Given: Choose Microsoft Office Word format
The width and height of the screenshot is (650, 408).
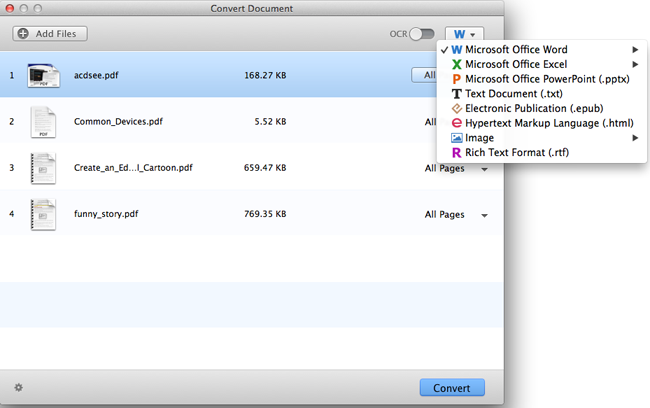Looking at the screenshot, I should click(x=541, y=50).
